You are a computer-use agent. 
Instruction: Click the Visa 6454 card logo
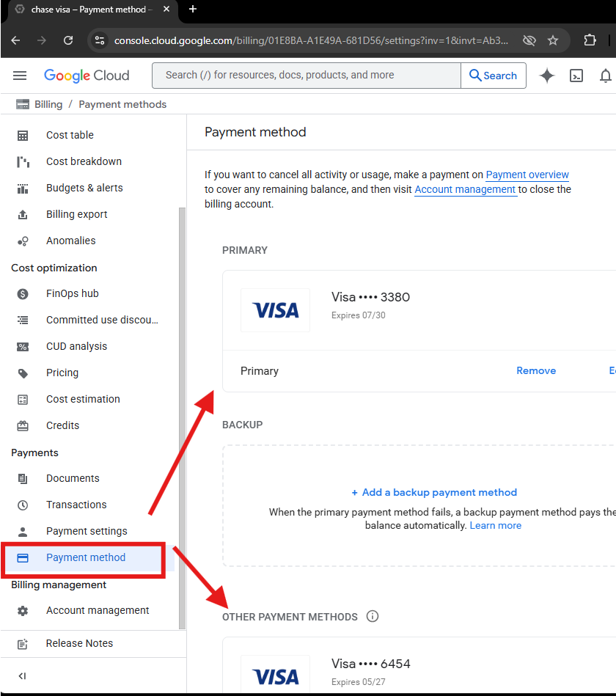(275, 675)
